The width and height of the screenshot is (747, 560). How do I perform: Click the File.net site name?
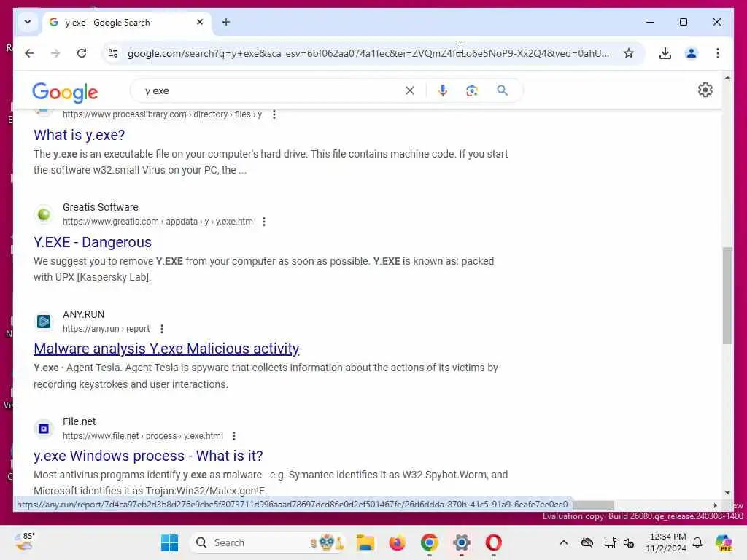pos(79,421)
